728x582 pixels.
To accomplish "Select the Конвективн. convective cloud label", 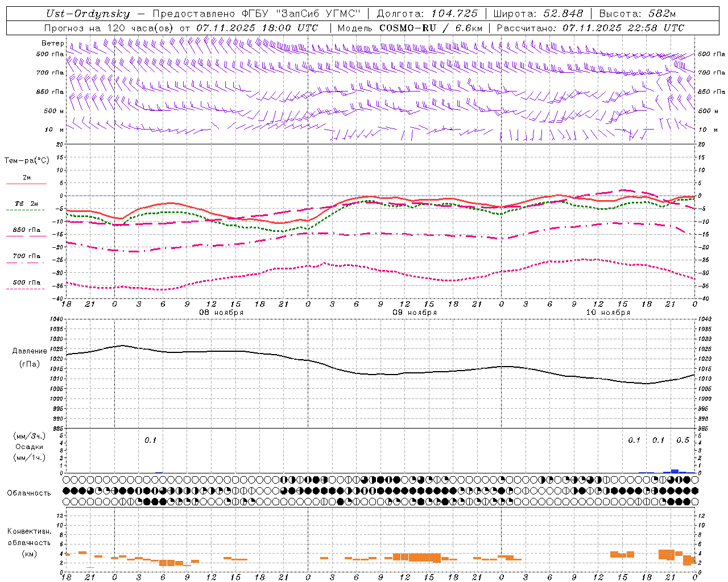I will point(29,531).
